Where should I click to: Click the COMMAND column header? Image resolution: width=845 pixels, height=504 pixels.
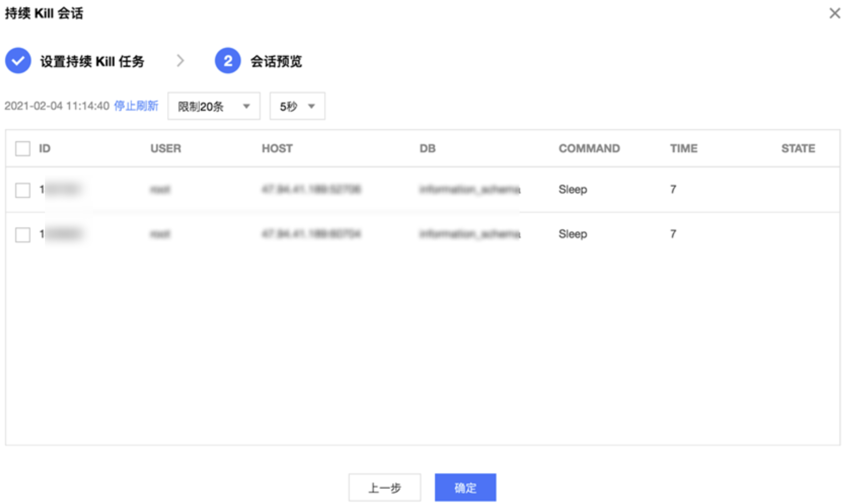[x=589, y=148]
